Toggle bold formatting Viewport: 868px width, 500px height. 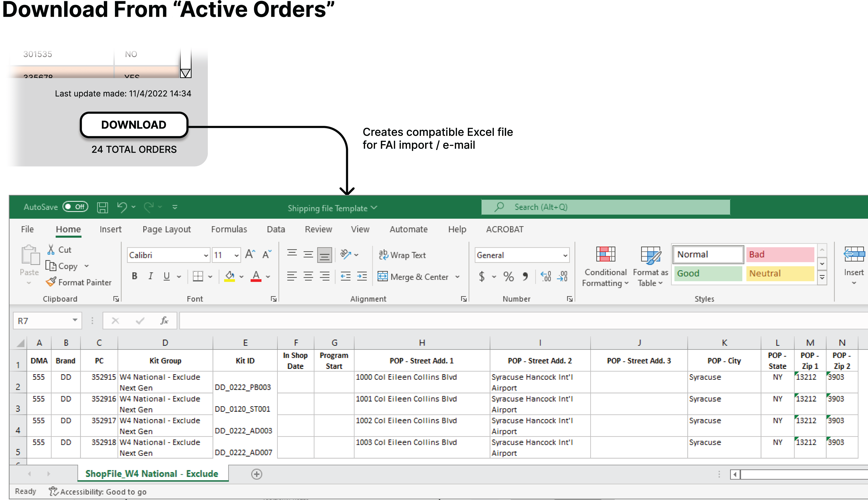(134, 276)
